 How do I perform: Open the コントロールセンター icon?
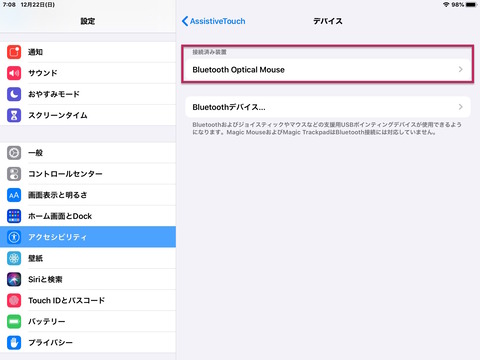pos(14,174)
